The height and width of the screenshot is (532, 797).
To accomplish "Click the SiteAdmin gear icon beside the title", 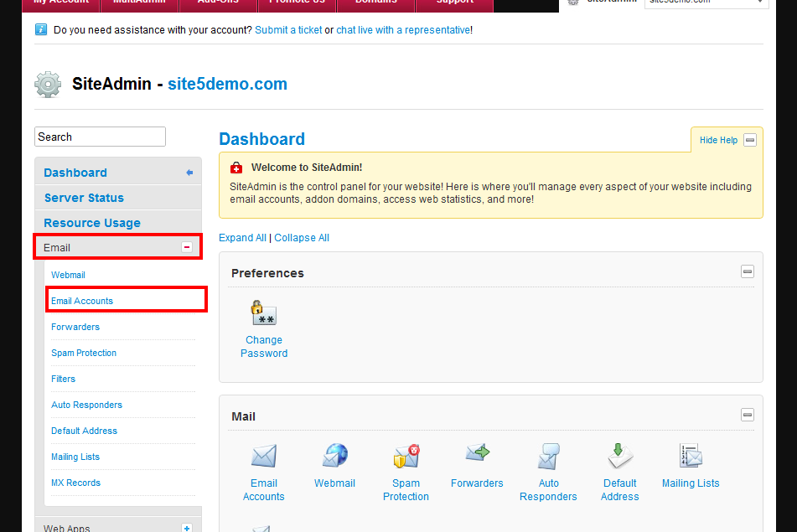I will 48,85.
